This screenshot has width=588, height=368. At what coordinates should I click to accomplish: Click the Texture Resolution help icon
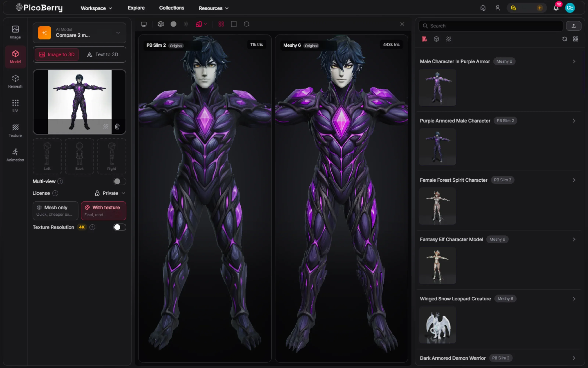[x=92, y=227]
